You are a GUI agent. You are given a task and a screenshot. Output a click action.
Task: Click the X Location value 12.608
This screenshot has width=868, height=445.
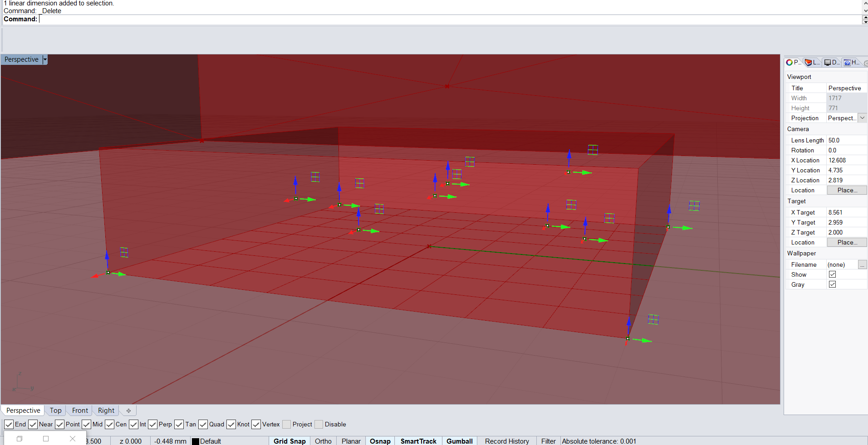click(x=847, y=160)
